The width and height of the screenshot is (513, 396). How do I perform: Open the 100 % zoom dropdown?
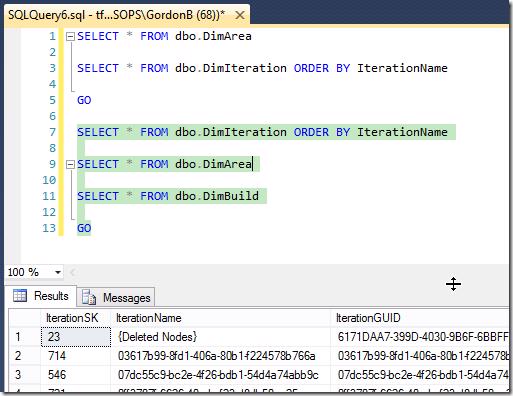(x=58, y=272)
